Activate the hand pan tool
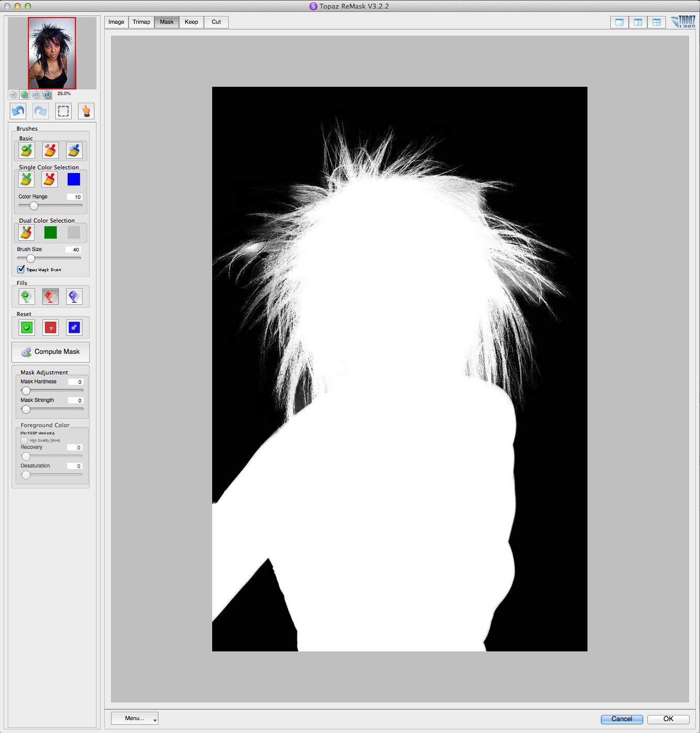Viewport: 700px width, 733px height. coord(86,111)
